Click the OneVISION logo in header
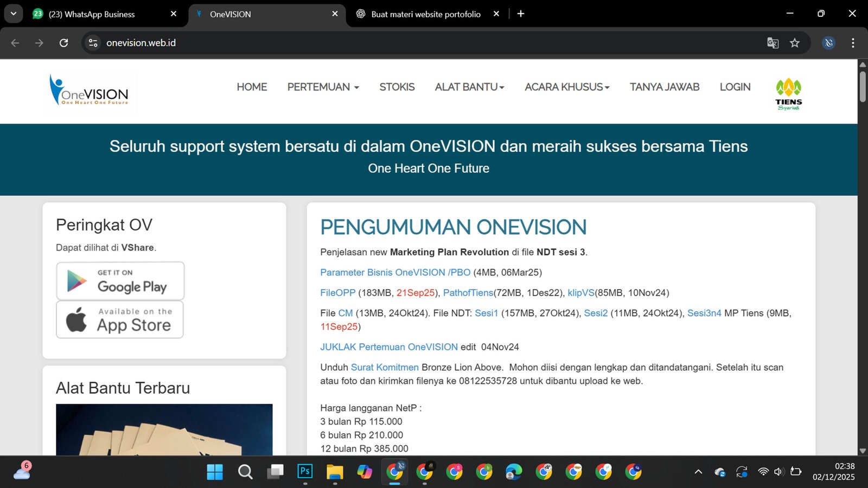868x488 pixels. pos(90,91)
